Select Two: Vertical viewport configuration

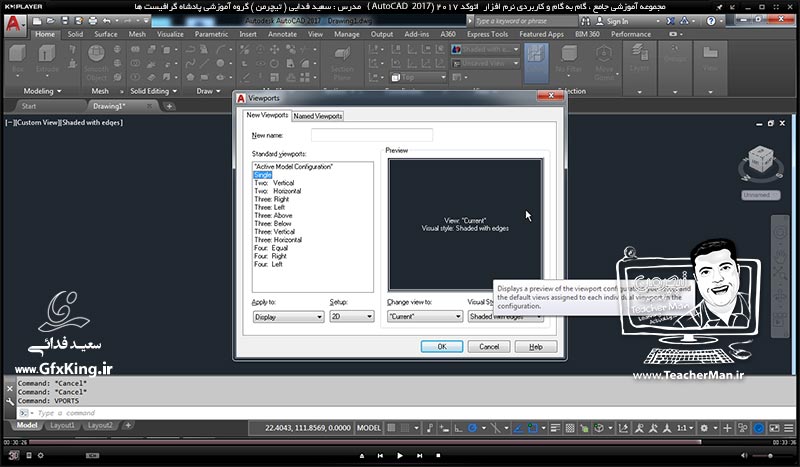(274, 183)
